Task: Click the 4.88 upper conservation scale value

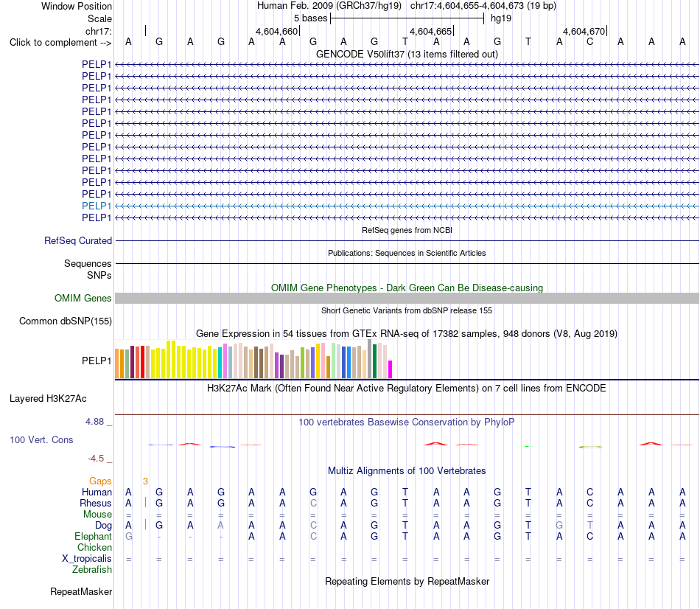Action: (x=94, y=421)
